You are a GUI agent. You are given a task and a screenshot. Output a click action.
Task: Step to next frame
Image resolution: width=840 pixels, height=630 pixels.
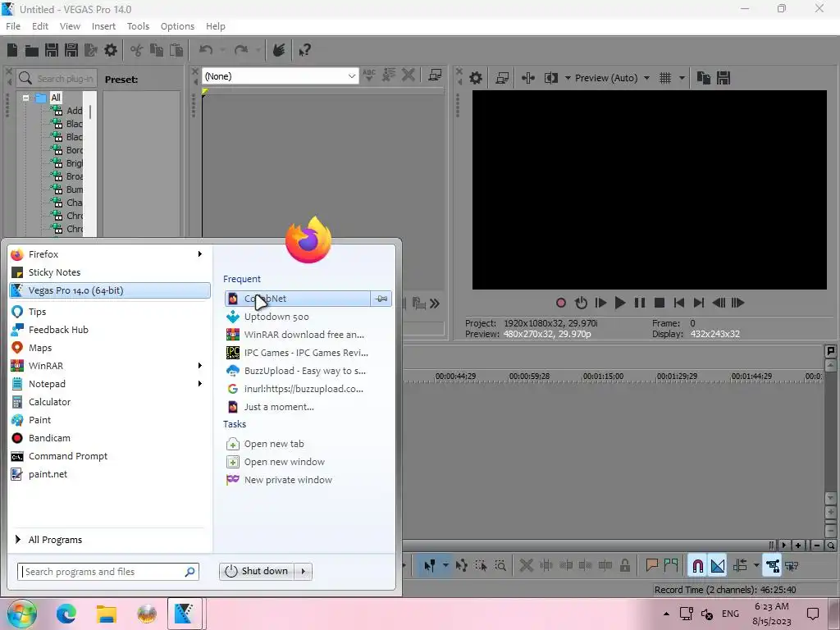click(737, 304)
